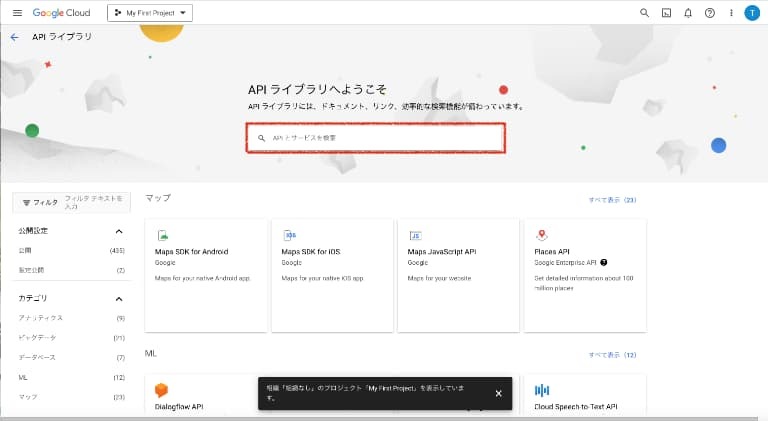Select the ML category filter
This screenshot has width=768, height=421.
[x=23, y=377]
